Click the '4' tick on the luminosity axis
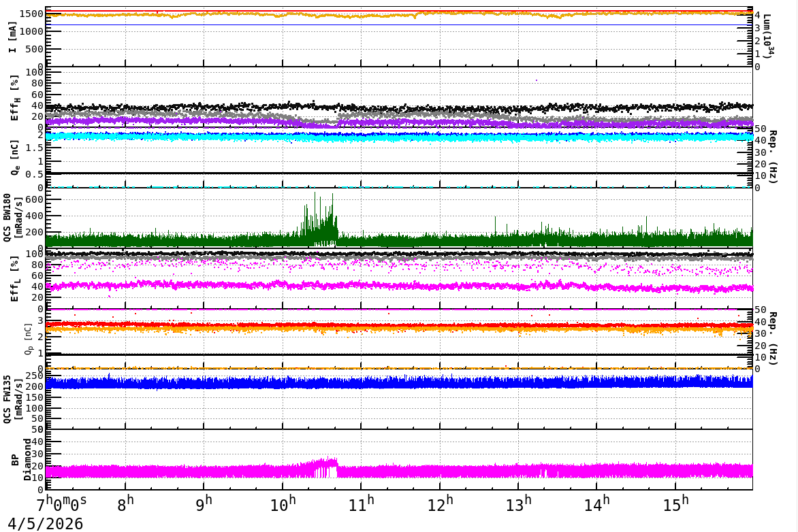Screen dimensions: 798x532 [x=758, y=15]
